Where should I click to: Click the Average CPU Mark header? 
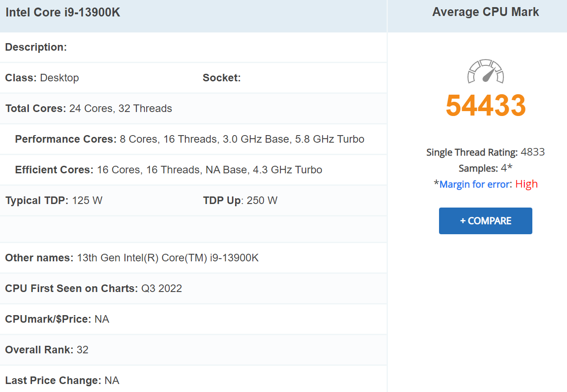coord(485,12)
